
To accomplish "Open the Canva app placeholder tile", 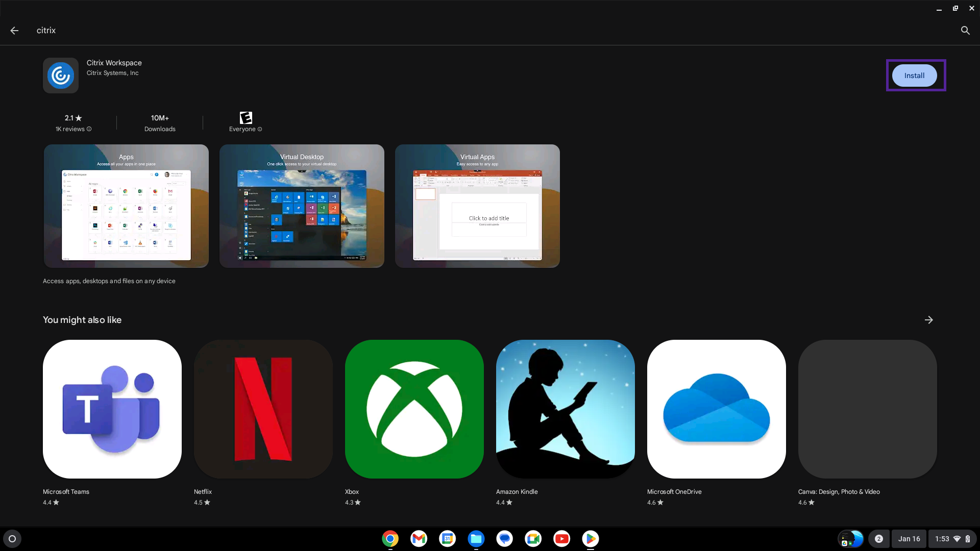I will [868, 409].
